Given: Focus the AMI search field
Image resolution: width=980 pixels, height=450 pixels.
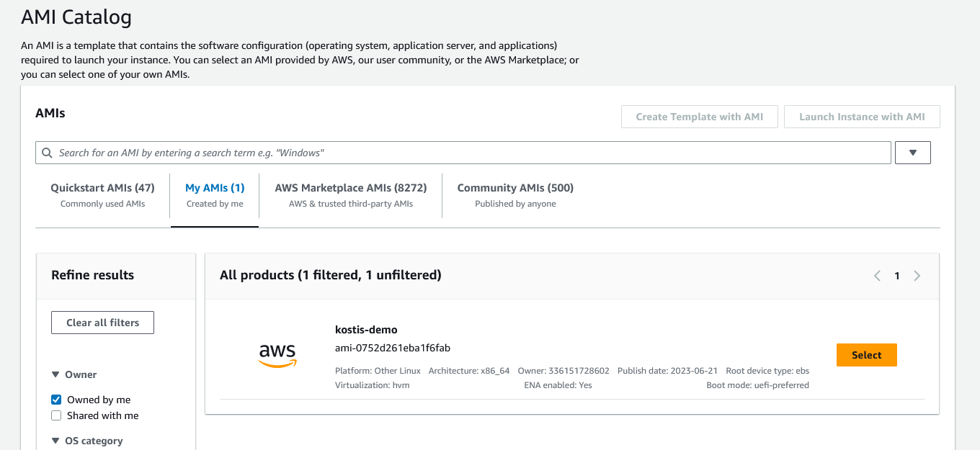Looking at the screenshot, I should [463, 153].
